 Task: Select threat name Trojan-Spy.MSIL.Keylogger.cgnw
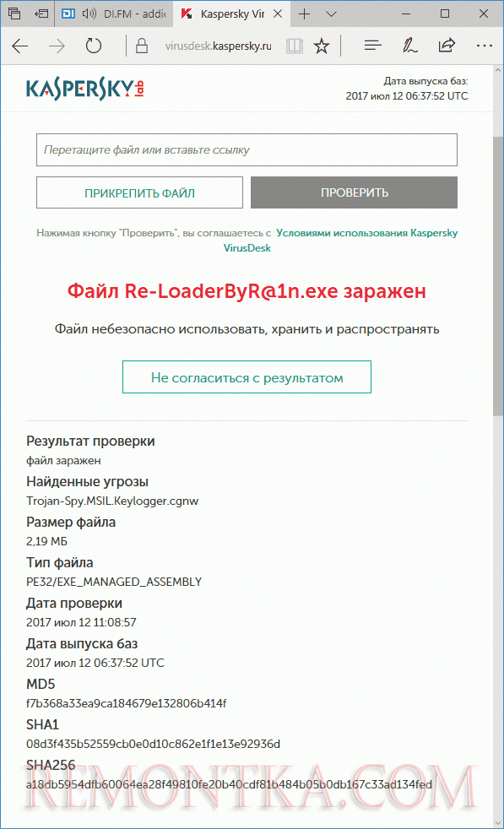[x=112, y=501]
